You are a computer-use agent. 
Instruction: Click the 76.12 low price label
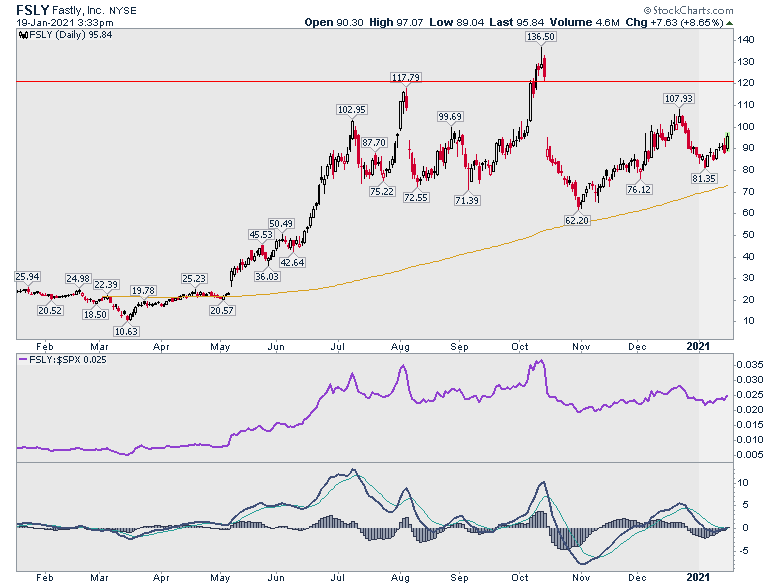point(639,190)
